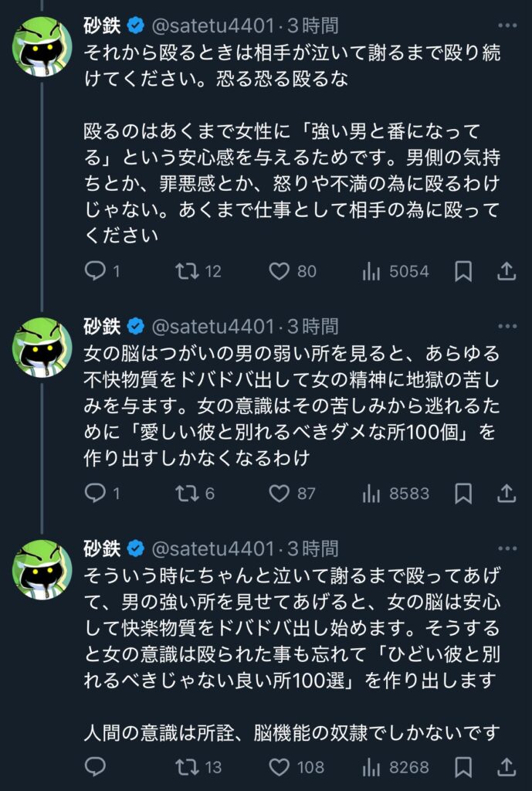This screenshot has width=532, height=791.
Task: Open the @satetu4401 handle on the top tweet
Action: [x=212, y=25]
